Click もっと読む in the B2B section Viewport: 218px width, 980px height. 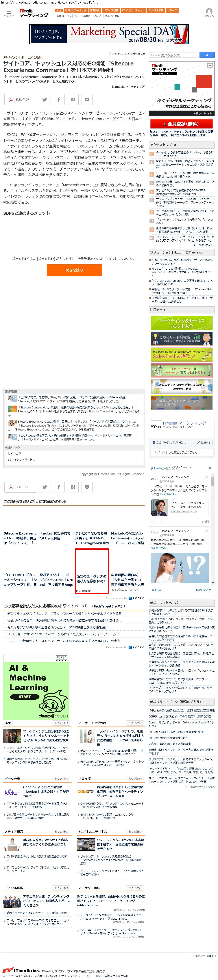point(61,723)
